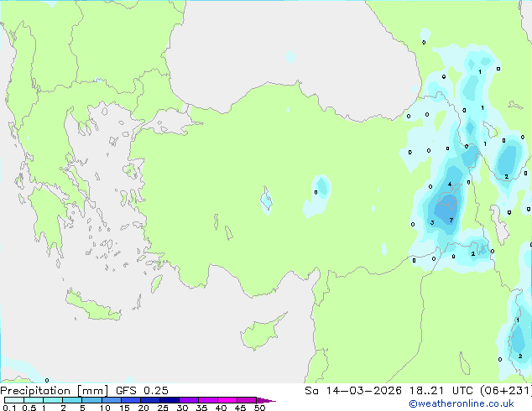Viewport: 532px width, 411px height.
Task: Pick the 25–30 mm navy legend swatch
Action: (169, 400)
